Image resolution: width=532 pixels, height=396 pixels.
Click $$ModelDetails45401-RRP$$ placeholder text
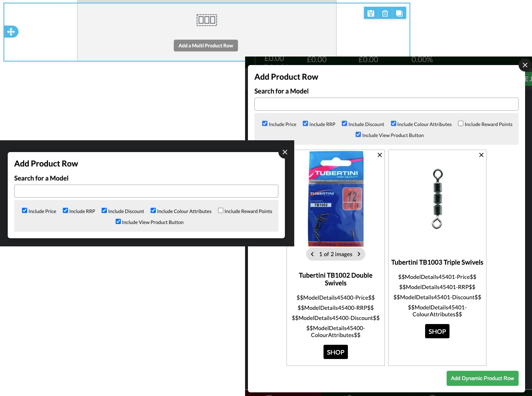tap(437, 287)
